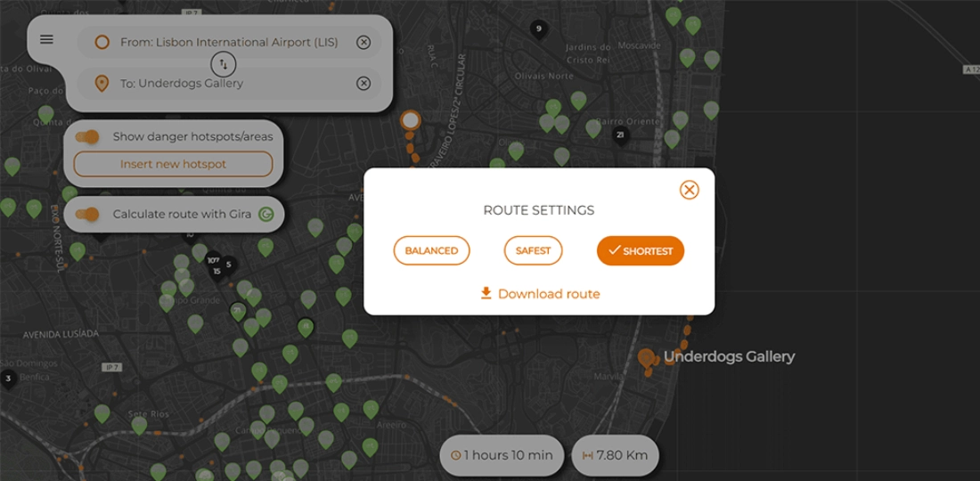Image resolution: width=980 pixels, height=481 pixels.
Task: Toggle Calculate route with Gira switch
Action: [x=87, y=215]
